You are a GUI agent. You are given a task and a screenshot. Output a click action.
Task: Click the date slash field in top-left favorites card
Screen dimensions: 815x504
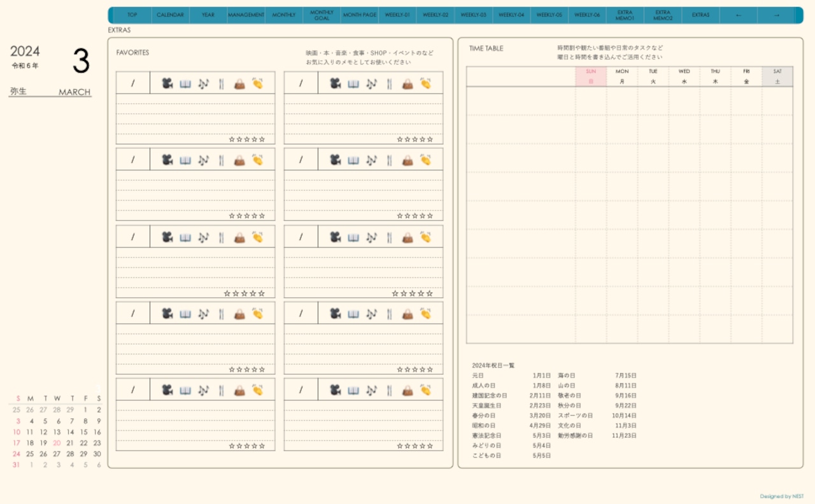coord(133,83)
